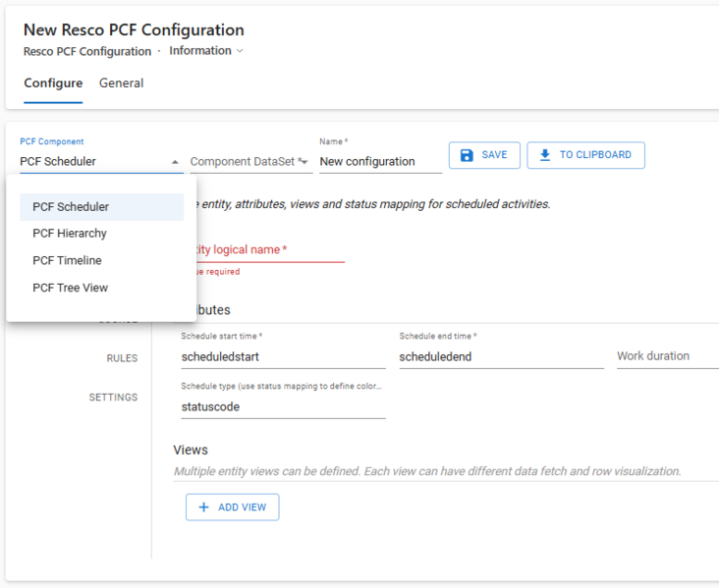Pick PCF Timeline from dropdown list

pos(102,260)
